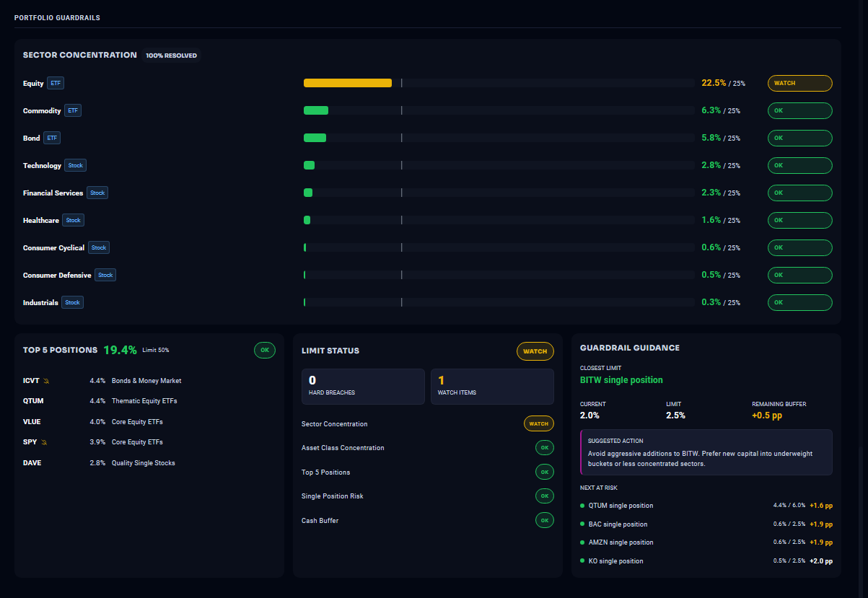Click the green dot beside QTUM single position
Viewport: 868px width, 598px height.
tap(582, 506)
